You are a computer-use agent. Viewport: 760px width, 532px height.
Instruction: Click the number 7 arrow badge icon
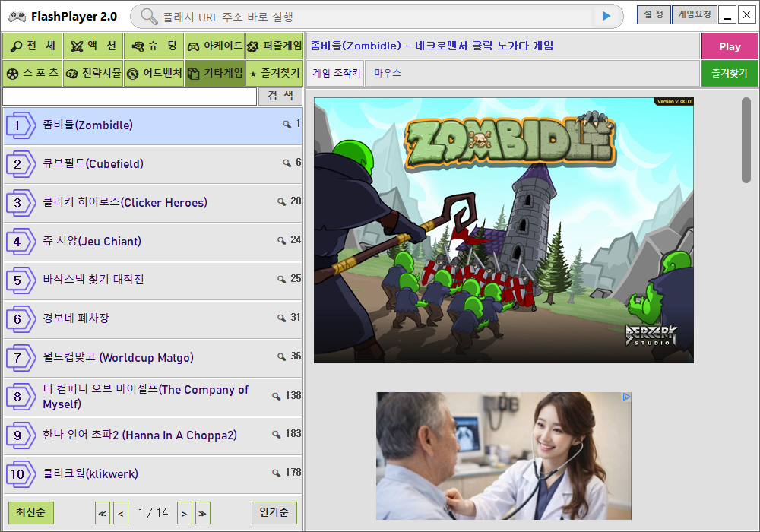21,358
